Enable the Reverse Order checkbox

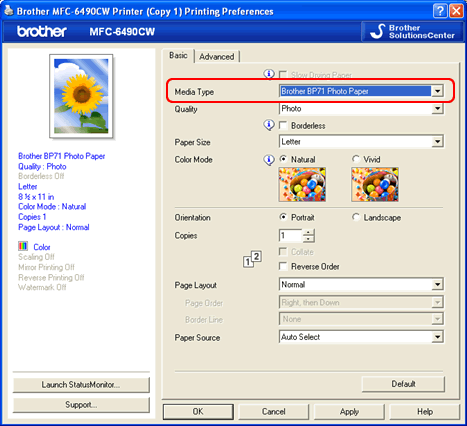pyautogui.click(x=283, y=266)
